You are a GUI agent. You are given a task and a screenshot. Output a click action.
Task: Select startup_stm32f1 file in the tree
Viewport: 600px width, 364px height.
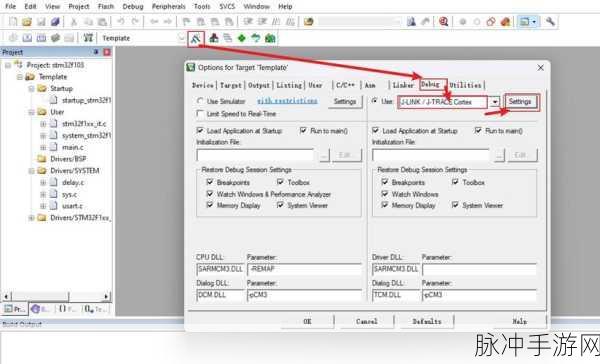click(86, 100)
